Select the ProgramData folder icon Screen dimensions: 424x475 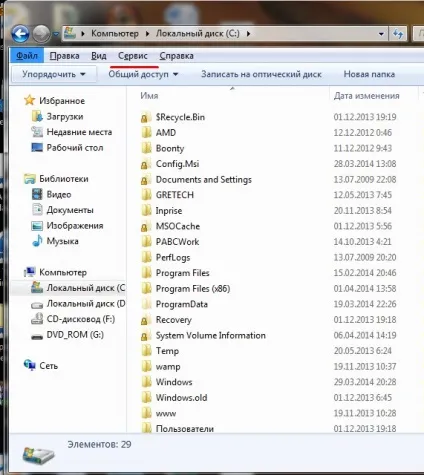[x=146, y=304]
